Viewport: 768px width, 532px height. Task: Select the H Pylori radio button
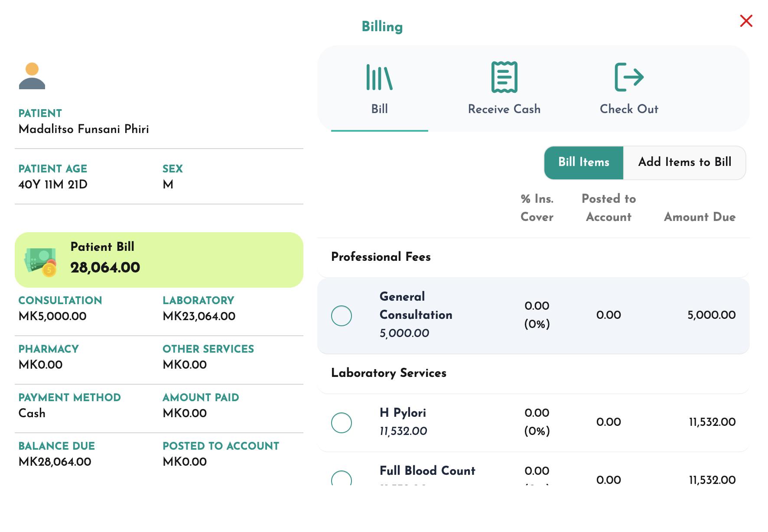pyautogui.click(x=342, y=422)
